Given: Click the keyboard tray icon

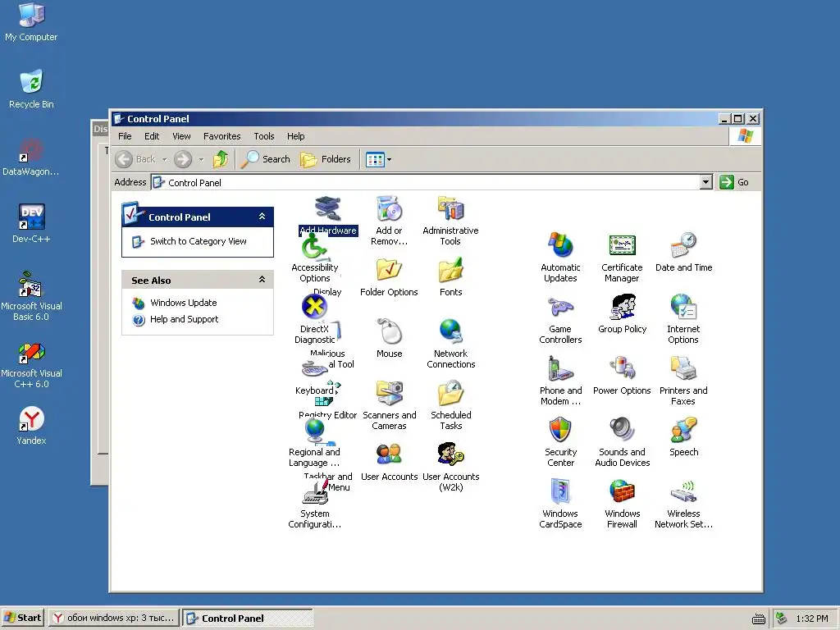Looking at the screenshot, I should tap(759, 619).
